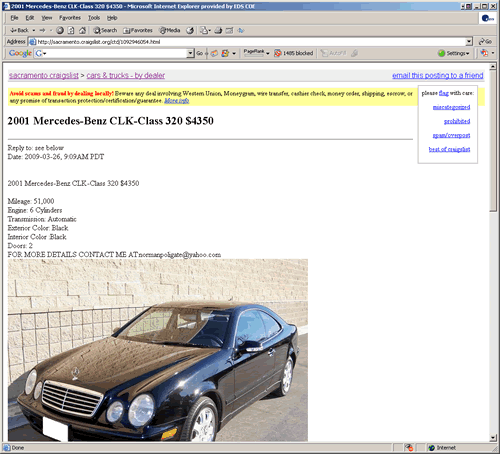This screenshot has width=500, height=454.
Task: Click 'email this posting to a friend' link
Action: pos(438,75)
